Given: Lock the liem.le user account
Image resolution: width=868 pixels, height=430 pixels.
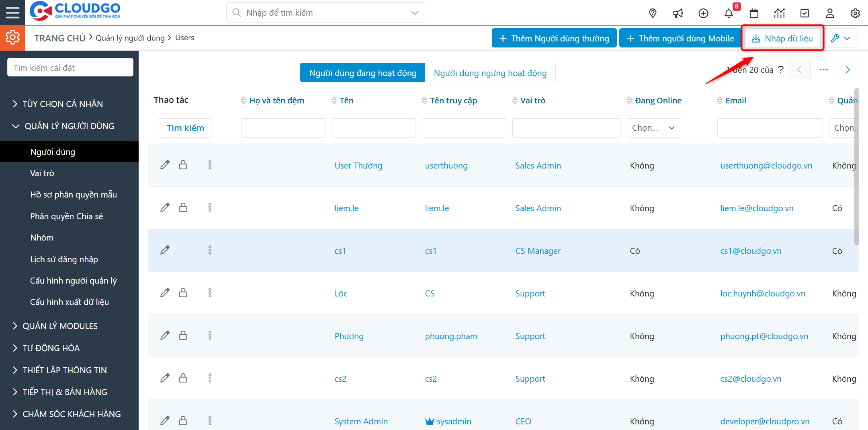Looking at the screenshot, I should [183, 208].
